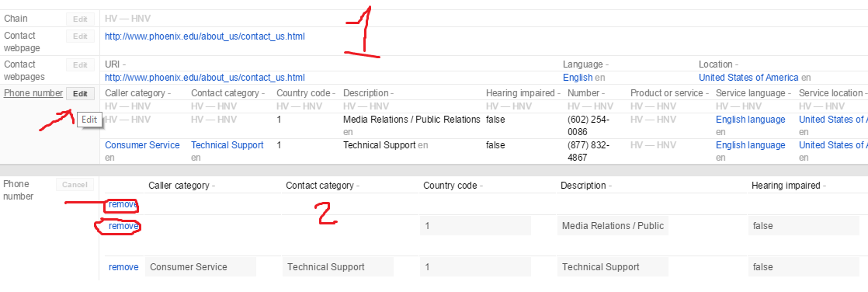
Task: Click the Technical Support contact category link
Action: [227, 145]
